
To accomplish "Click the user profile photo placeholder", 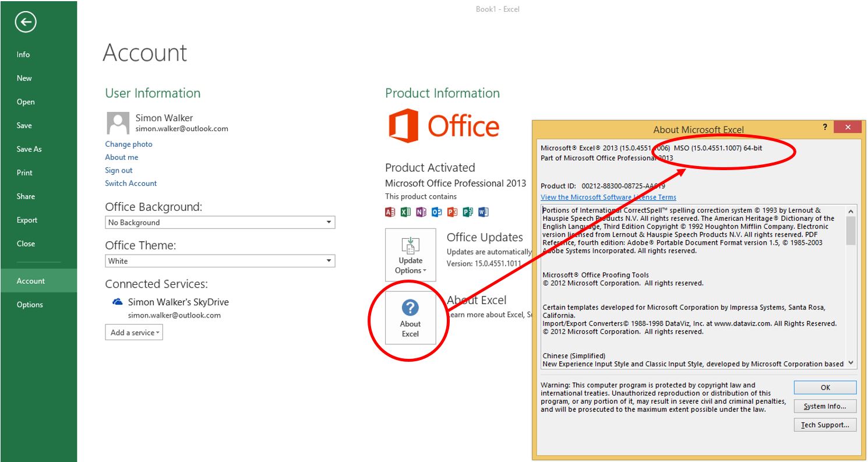I will [x=118, y=124].
